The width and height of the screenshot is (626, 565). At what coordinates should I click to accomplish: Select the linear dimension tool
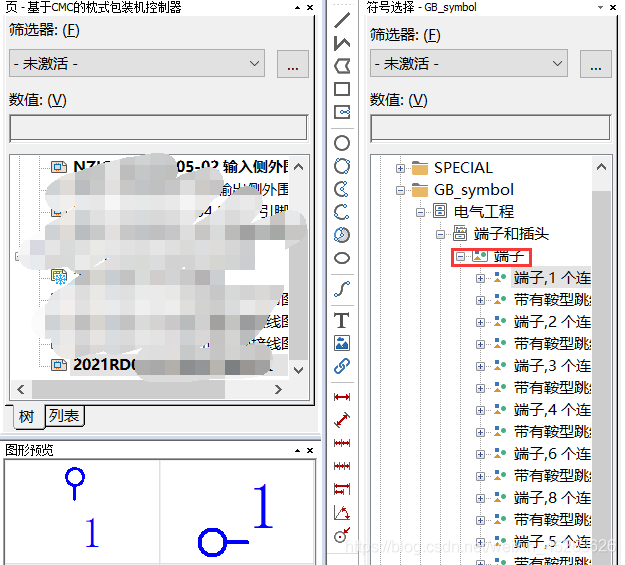(342, 396)
